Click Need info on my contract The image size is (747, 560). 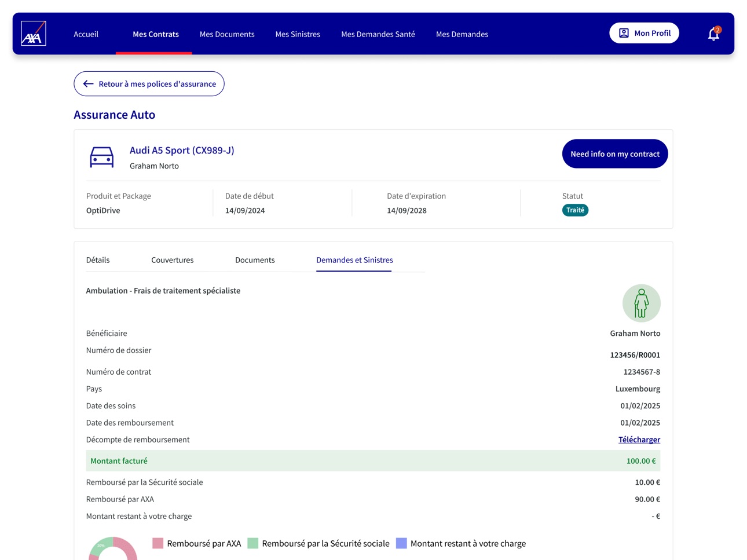coord(615,154)
